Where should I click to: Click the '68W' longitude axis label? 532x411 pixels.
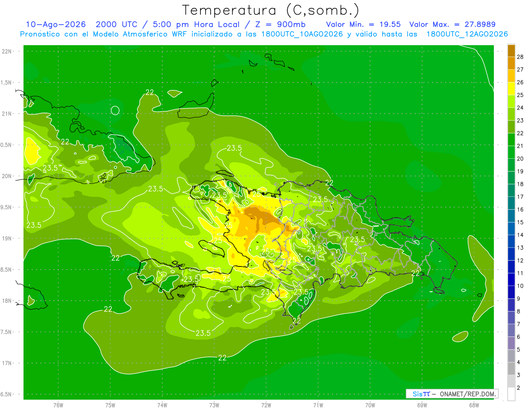pos(474,405)
